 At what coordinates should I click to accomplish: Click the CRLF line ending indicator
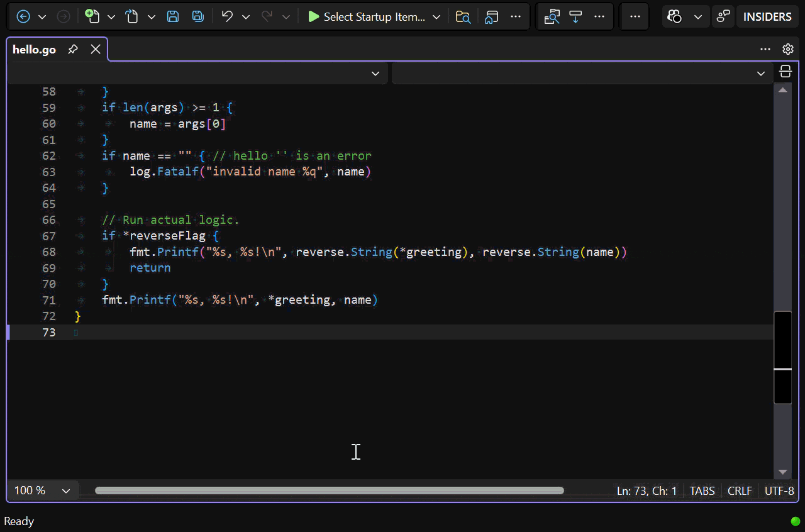740,491
